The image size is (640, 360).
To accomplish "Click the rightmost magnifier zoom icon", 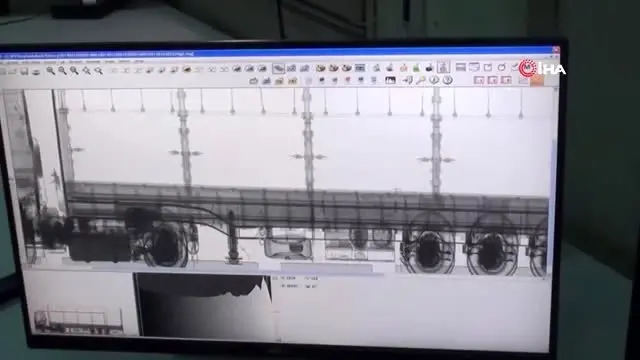I will pyautogui.click(x=99, y=71).
